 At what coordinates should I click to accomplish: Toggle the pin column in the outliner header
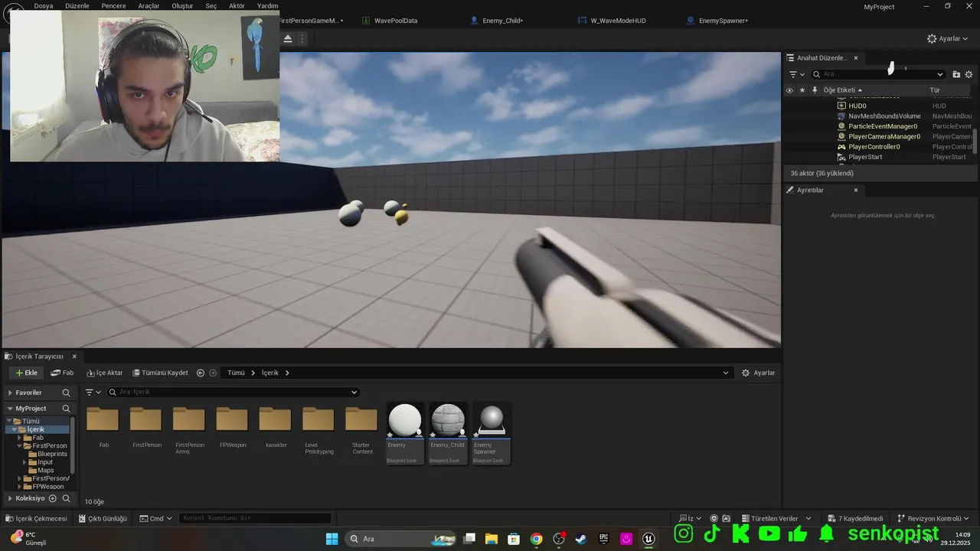click(814, 90)
